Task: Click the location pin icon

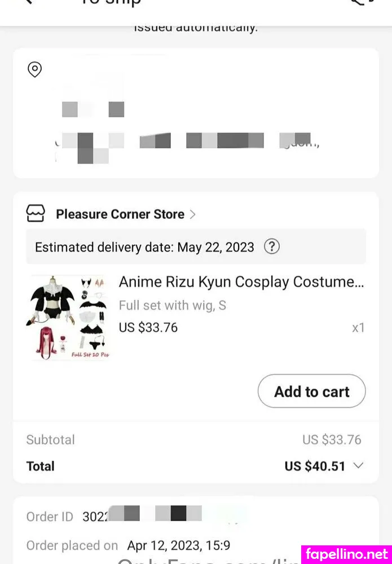Action: coord(35,69)
